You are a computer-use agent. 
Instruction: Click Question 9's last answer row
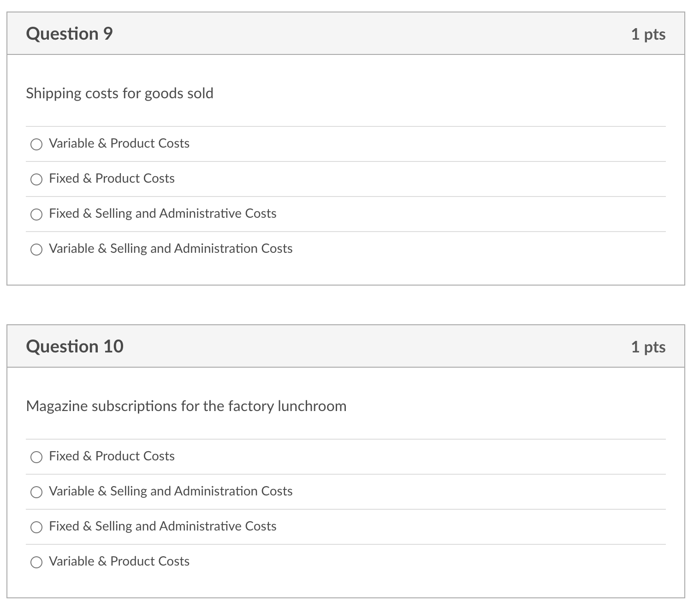(171, 249)
